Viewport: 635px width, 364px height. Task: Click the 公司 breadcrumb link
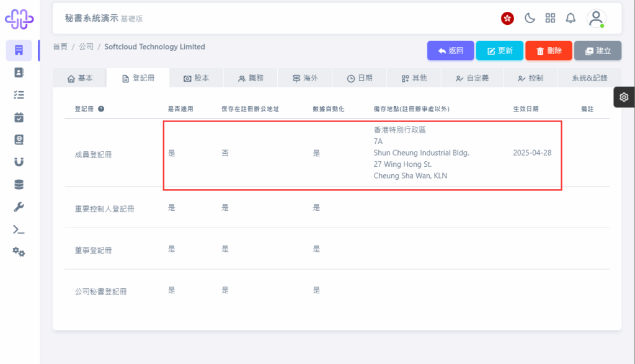(x=86, y=47)
